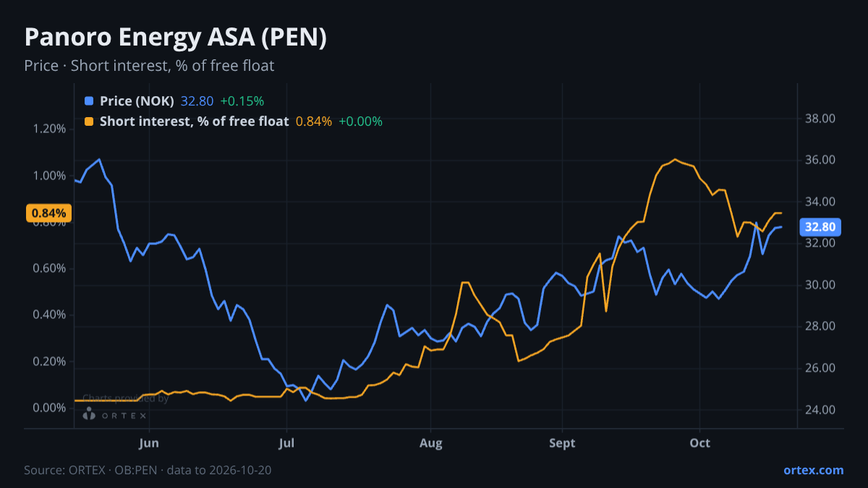Click the +0.15% price change value
This screenshot has width=868, height=488.
(242, 101)
